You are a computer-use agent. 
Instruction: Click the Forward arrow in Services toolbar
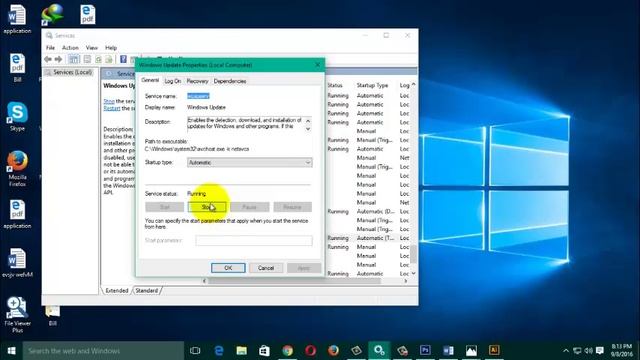(x=58, y=59)
